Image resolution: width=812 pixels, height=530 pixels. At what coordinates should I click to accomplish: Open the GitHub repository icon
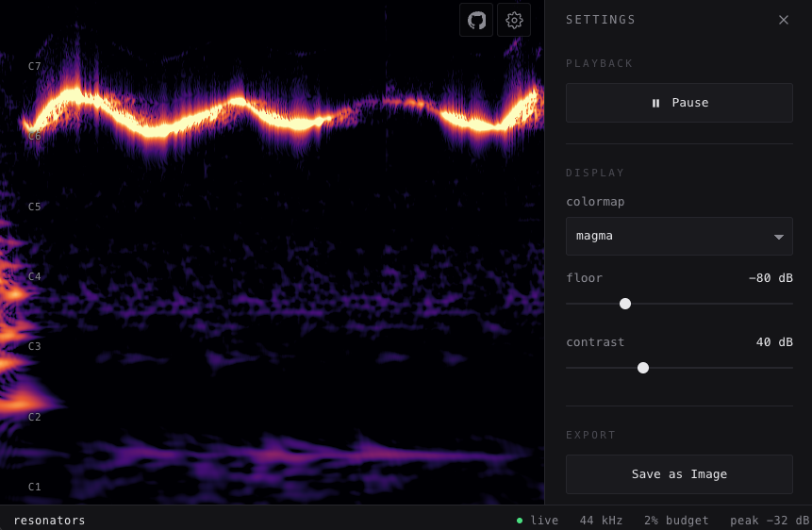tap(476, 20)
